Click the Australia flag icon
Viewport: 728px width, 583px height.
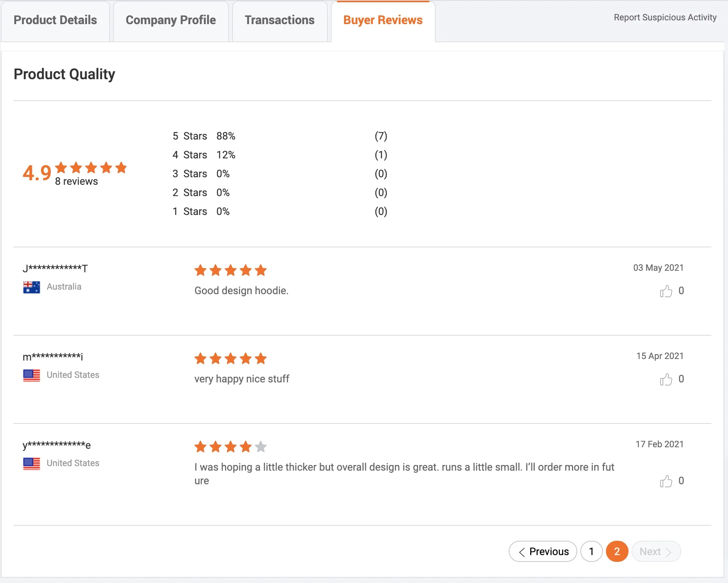coord(31,287)
